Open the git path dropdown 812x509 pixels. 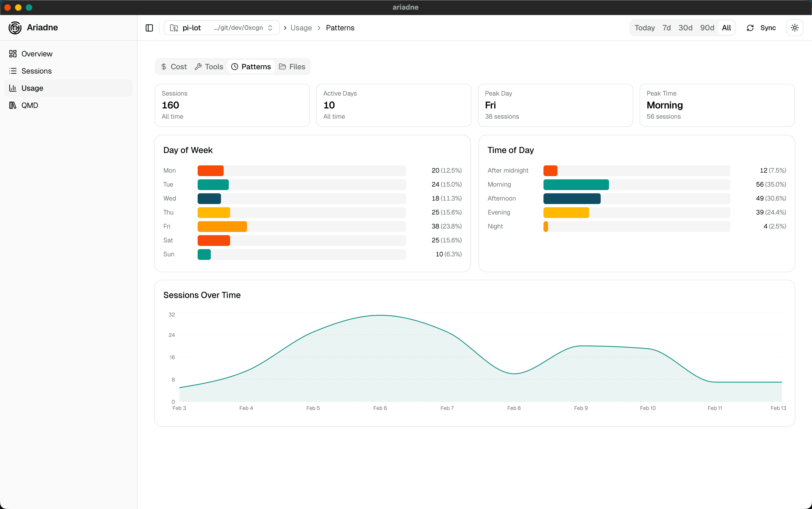pos(270,28)
